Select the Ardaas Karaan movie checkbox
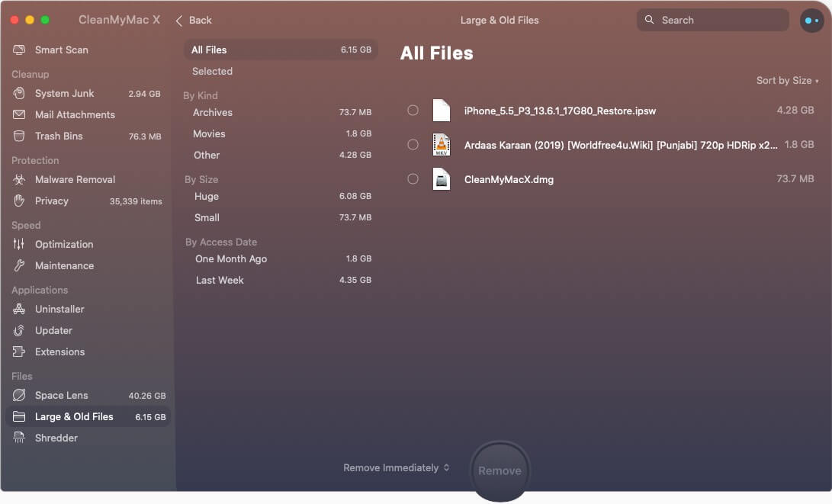The image size is (832, 504). click(413, 144)
